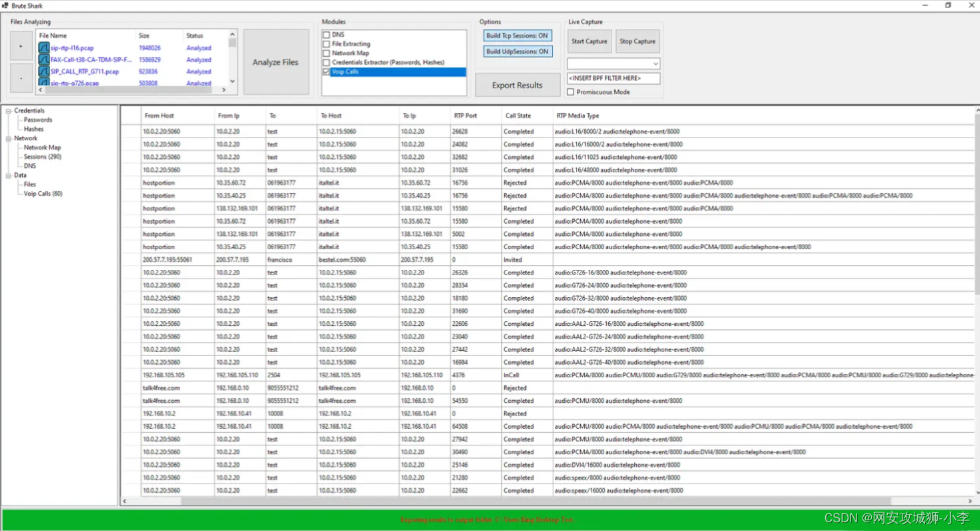Viewport: 980px width, 531px height.
Task: Click the Call State cell Invited
Action: 527,260
